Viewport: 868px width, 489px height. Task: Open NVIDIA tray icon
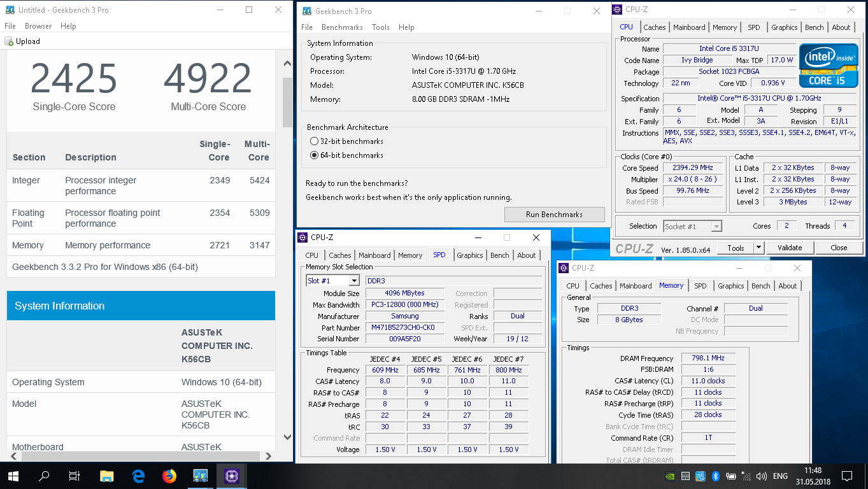tap(669, 476)
